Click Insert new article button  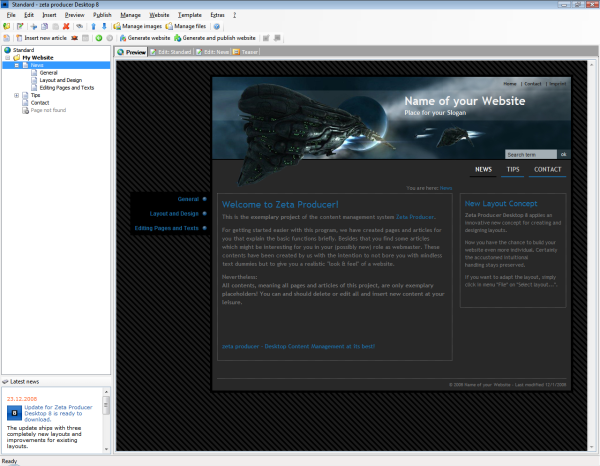point(49,38)
